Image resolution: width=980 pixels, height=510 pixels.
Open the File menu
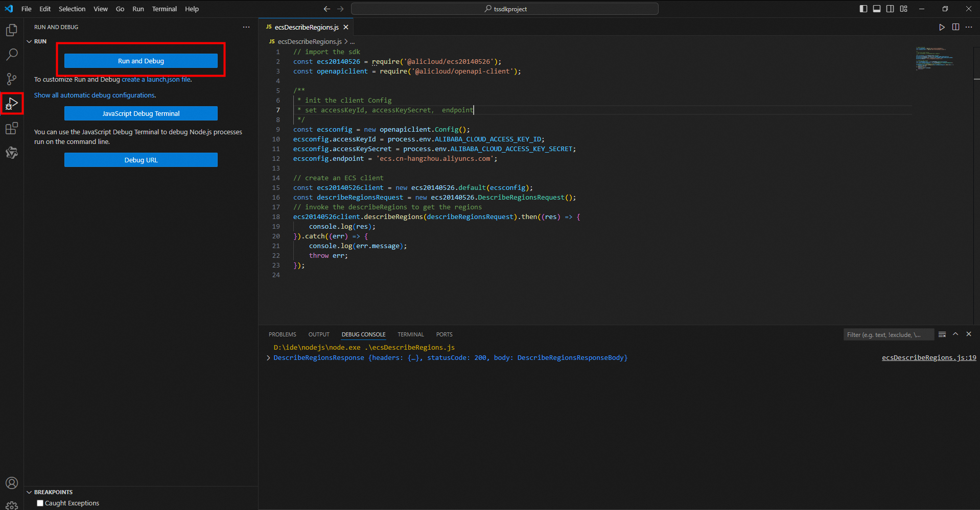[27, 9]
